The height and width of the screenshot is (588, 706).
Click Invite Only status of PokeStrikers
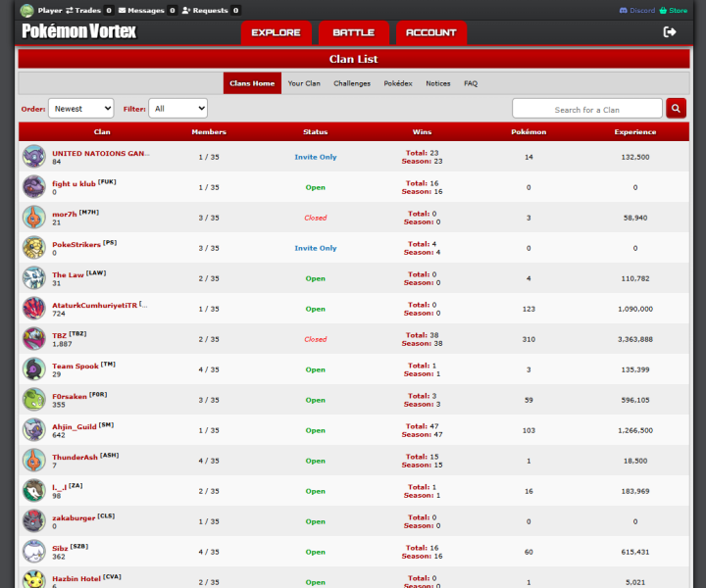tap(315, 248)
